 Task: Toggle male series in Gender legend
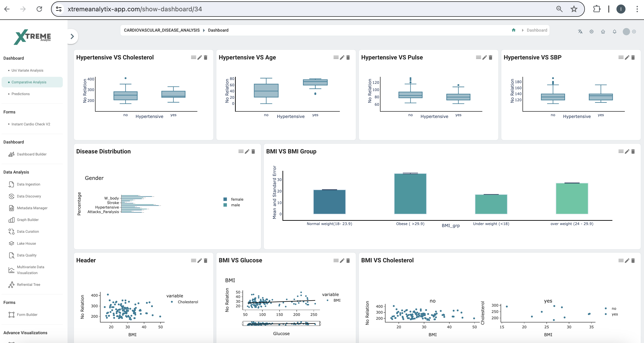pyautogui.click(x=231, y=205)
